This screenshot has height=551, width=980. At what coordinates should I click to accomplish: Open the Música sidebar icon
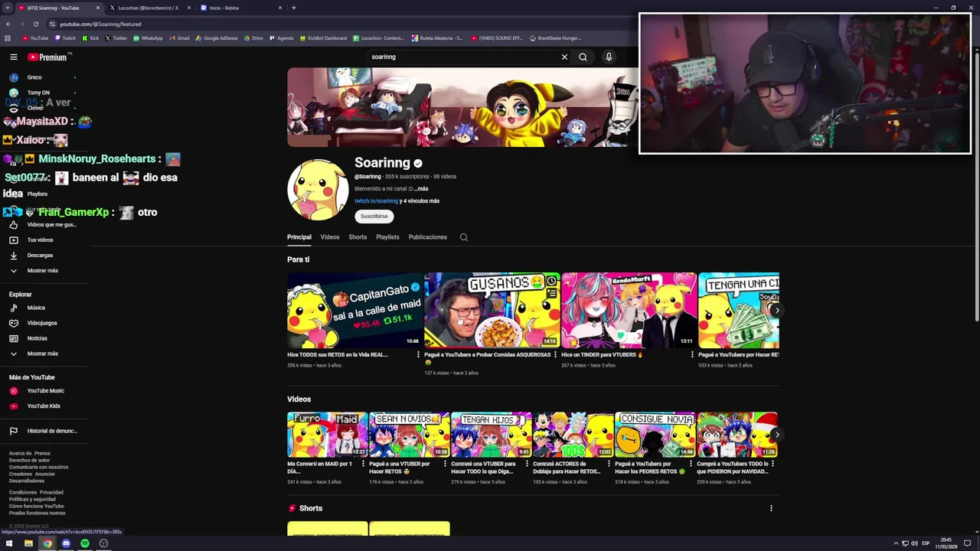(13, 308)
